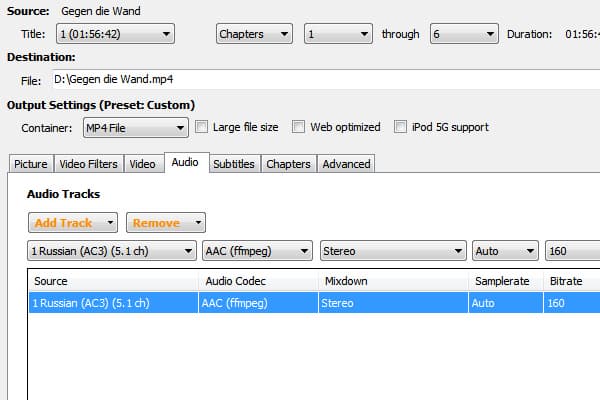
Task: Click the Remove button
Action: [x=157, y=223]
